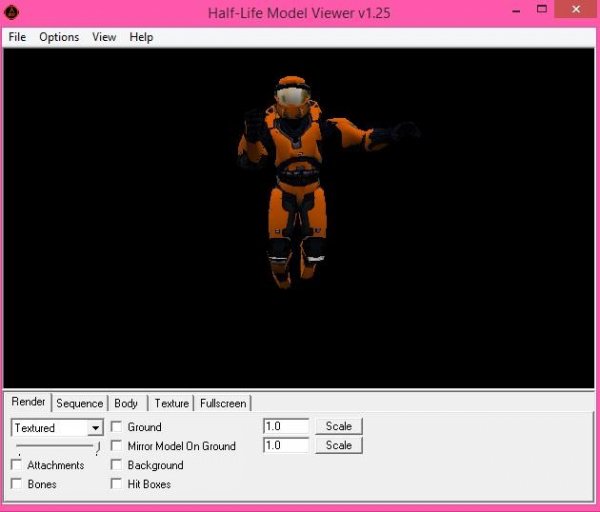Enable the Attachments checkbox
The width and height of the screenshot is (600, 512).
(x=16, y=465)
